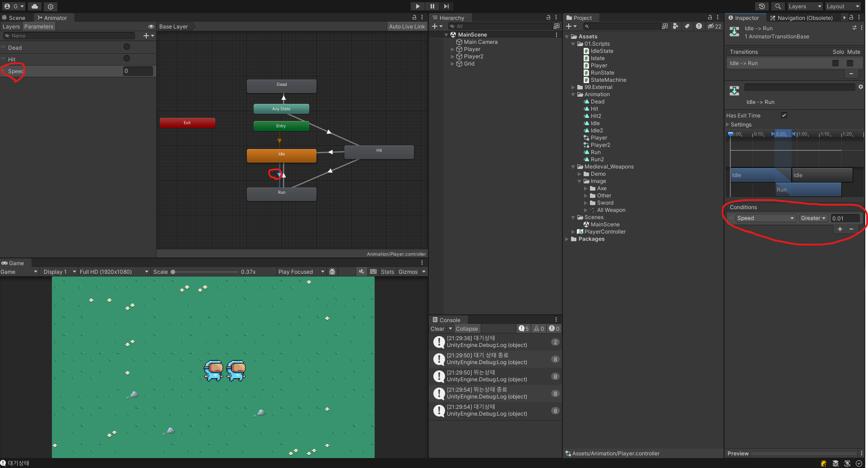868x468 pixels.
Task: Add a new Animator parameter
Action: point(148,36)
